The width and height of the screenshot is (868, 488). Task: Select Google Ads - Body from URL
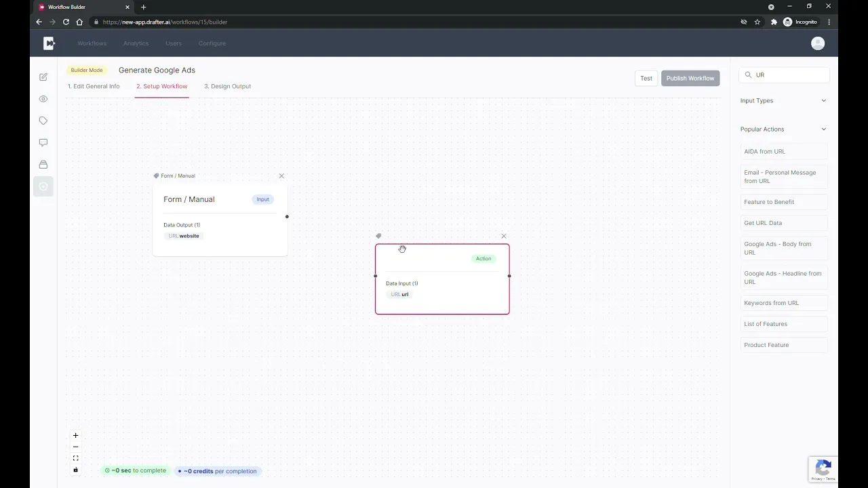[785, 248]
